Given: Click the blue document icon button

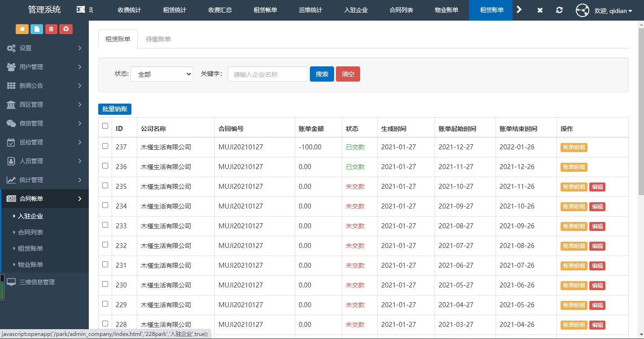Looking at the screenshot, I should 37,29.
